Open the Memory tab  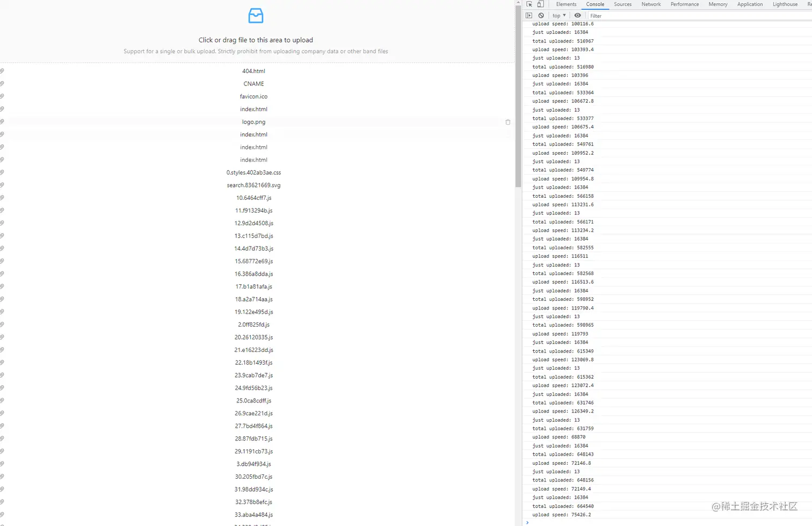717,4
